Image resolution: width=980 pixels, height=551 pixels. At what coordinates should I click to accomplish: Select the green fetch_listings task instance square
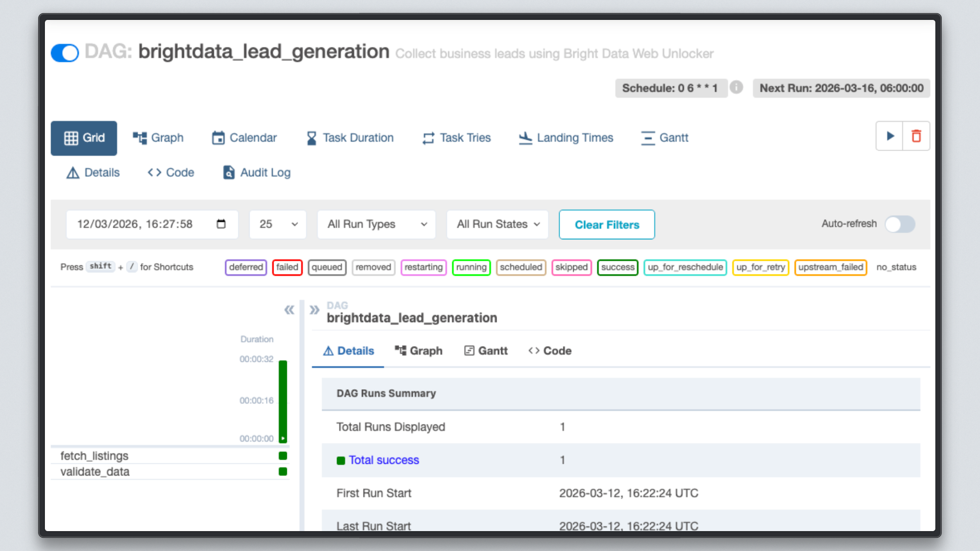click(283, 456)
